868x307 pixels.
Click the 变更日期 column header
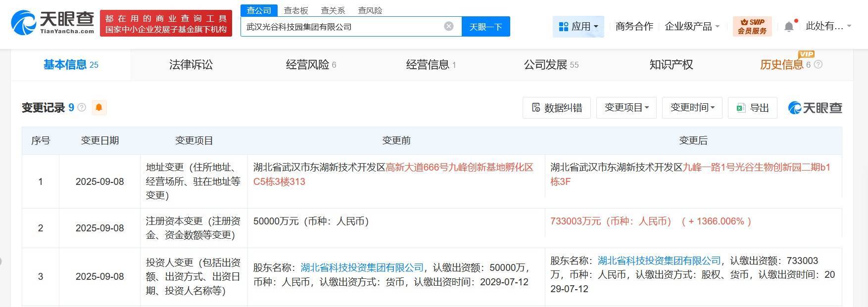click(x=100, y=140)
